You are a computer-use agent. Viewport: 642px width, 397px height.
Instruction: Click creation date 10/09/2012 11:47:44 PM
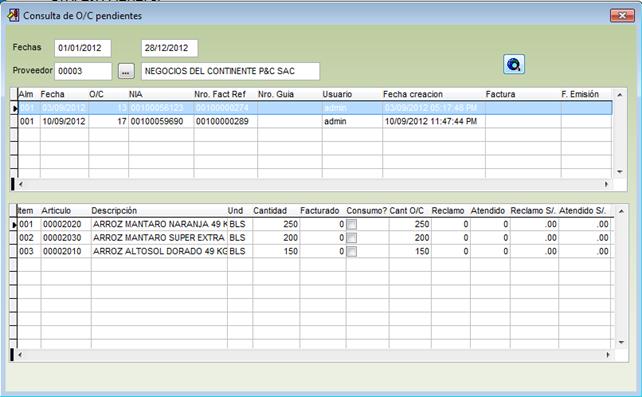pos(434,122)
